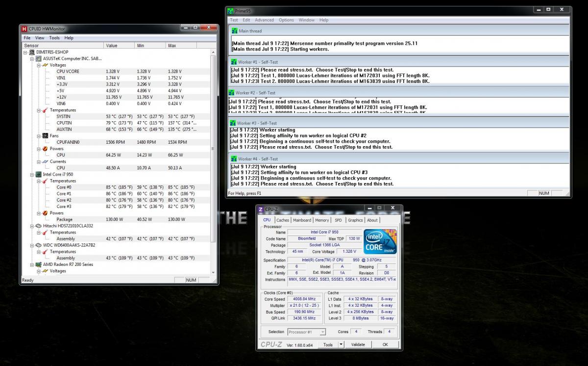
Task: Click the Worker #3 Self-Test window icon
Action: coord(234,123)
